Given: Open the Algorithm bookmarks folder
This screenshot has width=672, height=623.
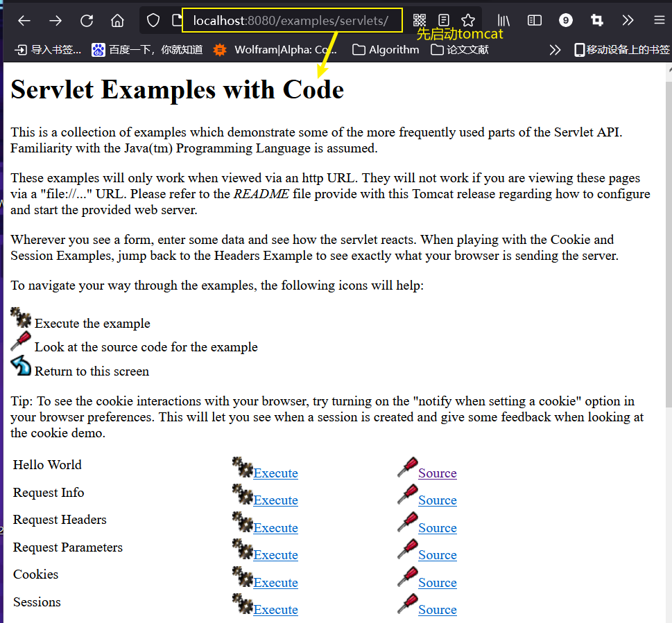Looking at the screenshot, I should (386, 50).
